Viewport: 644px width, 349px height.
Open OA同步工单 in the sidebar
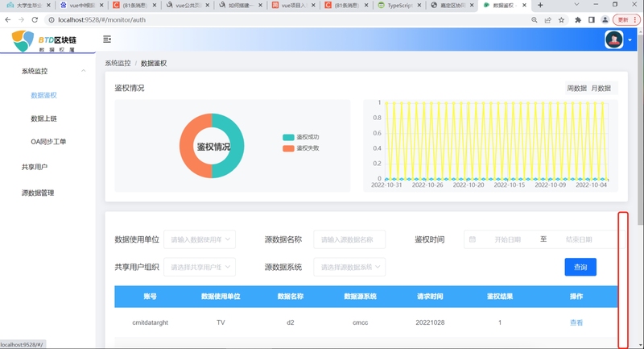(x=48, y=141)
